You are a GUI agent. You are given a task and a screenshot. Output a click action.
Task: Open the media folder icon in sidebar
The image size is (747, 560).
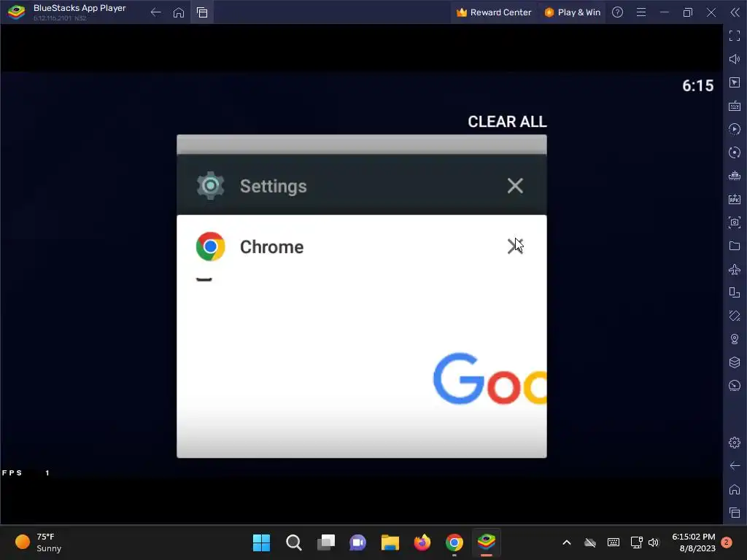[x=735, y=246]
